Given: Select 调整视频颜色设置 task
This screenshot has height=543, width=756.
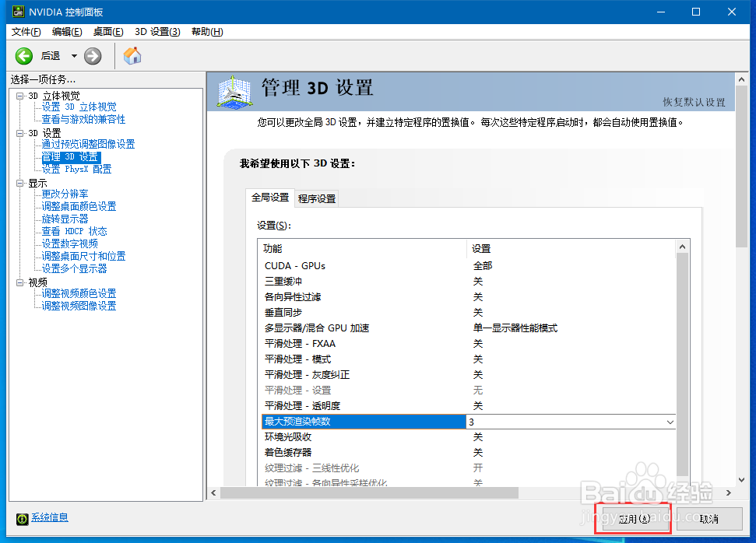Looking at the screenshot, I should (x=79, y=293).
